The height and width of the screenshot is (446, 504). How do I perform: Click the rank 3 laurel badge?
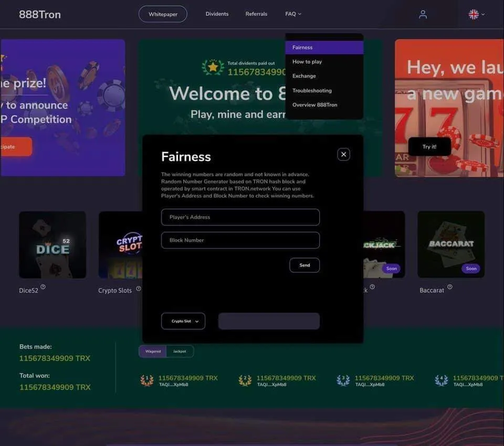pyautogui.click(x=343, y=380)
